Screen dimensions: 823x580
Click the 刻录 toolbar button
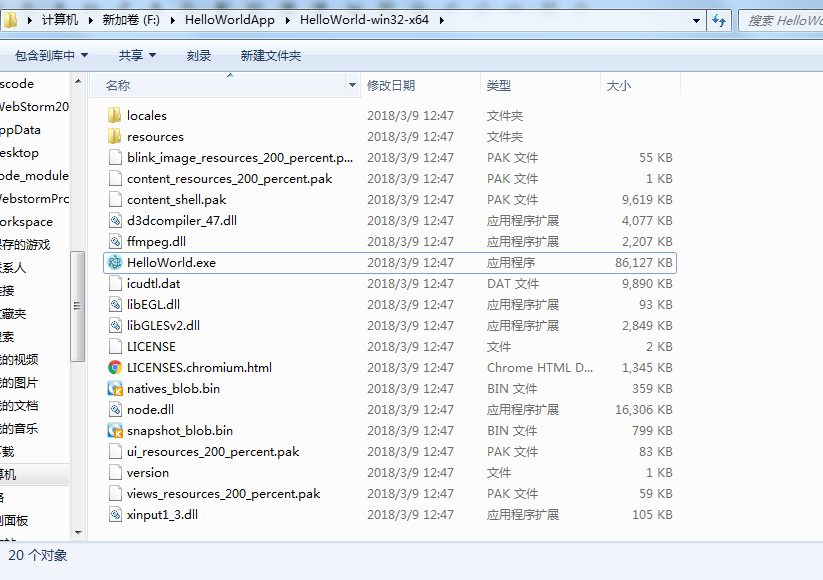tap(199, 56)
